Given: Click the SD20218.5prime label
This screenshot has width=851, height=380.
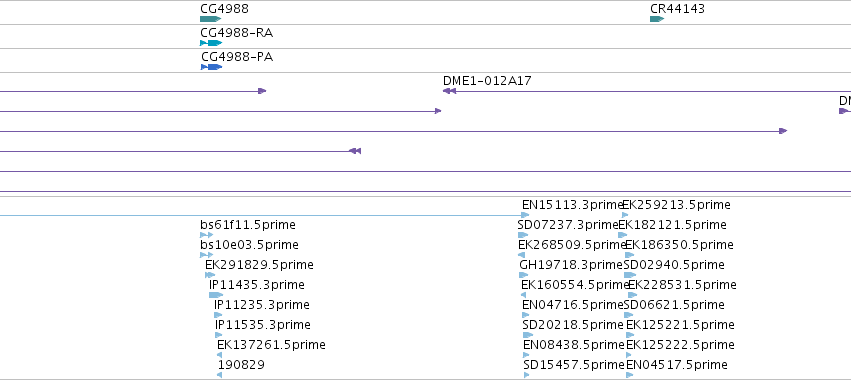Looking at the screenshot, I should coord(573,325).
